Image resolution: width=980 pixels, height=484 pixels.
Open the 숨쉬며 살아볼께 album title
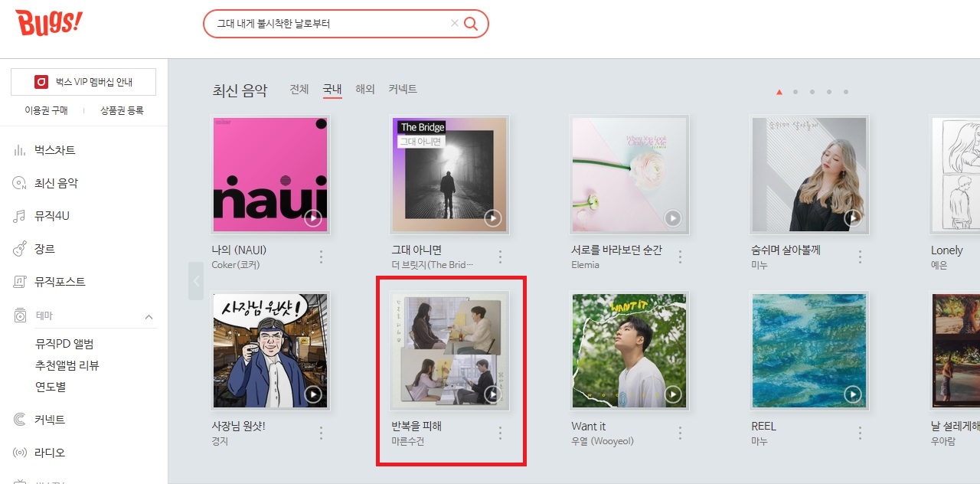click(786, 250)
